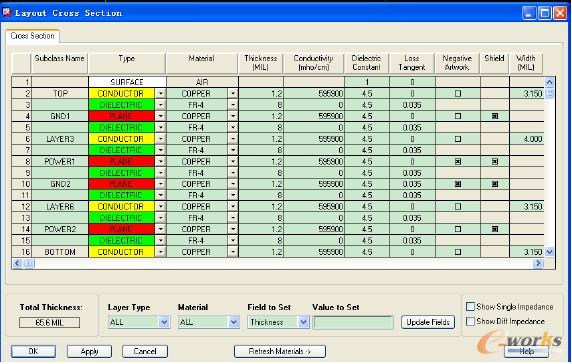Open the Material ALL filter dropdown
572x364 pixels.
coord(234,322)
